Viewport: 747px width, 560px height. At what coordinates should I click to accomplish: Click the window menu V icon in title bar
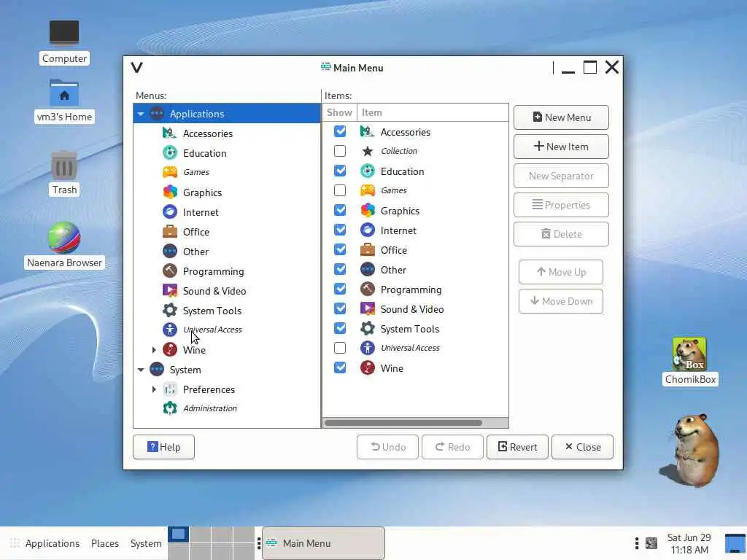136,68
